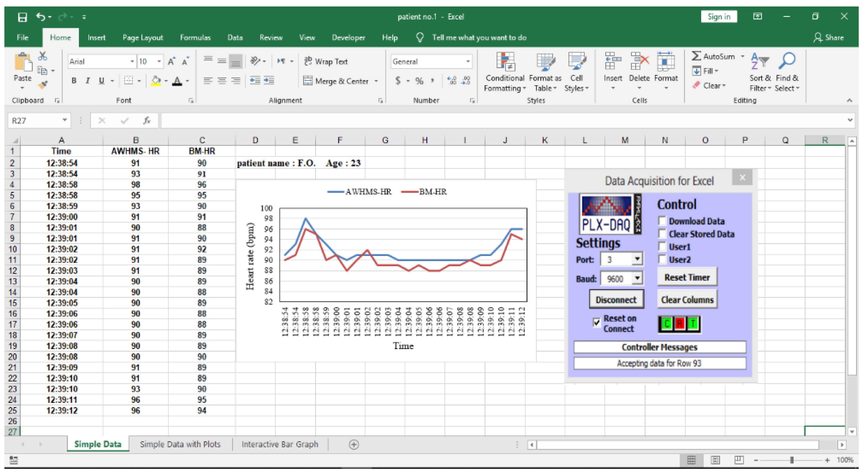The width and height of the screenshot is (868, 475).
Task: Click the Format Painter brush icon
Action: coord(43,85)
